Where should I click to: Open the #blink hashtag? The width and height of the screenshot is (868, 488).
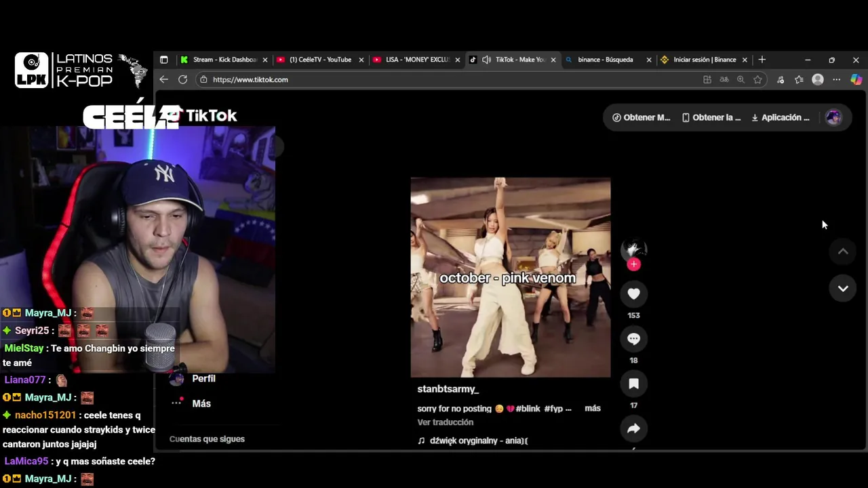tap(528, 409)
